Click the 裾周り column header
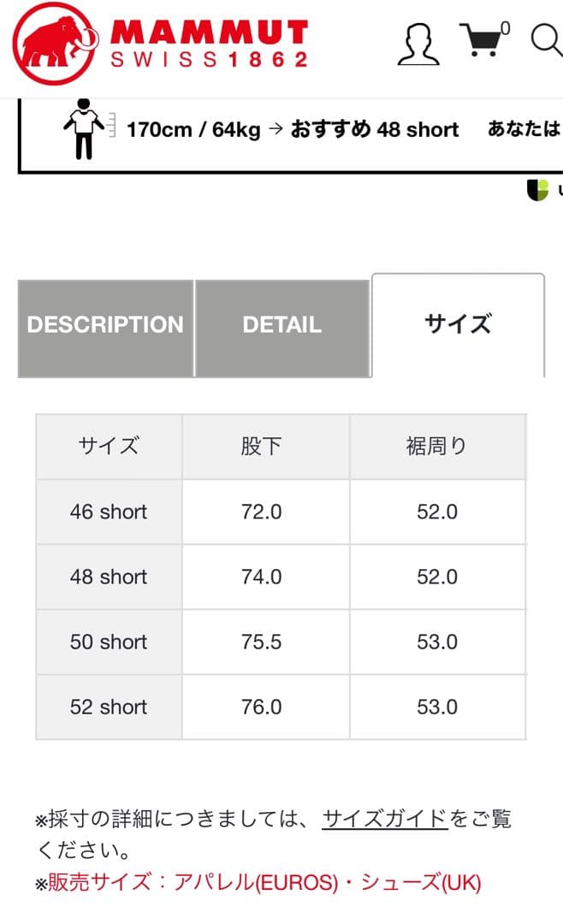 click(437, 447)
